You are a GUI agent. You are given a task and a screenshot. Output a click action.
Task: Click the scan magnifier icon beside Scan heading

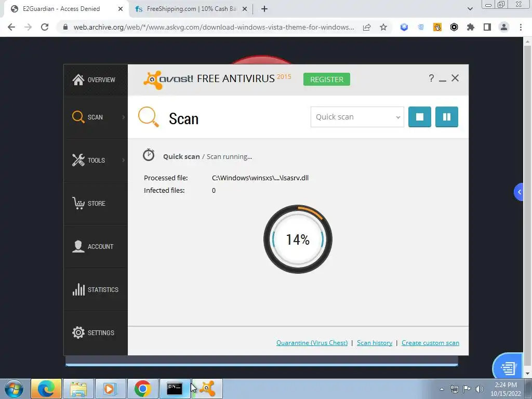[148, 117]
